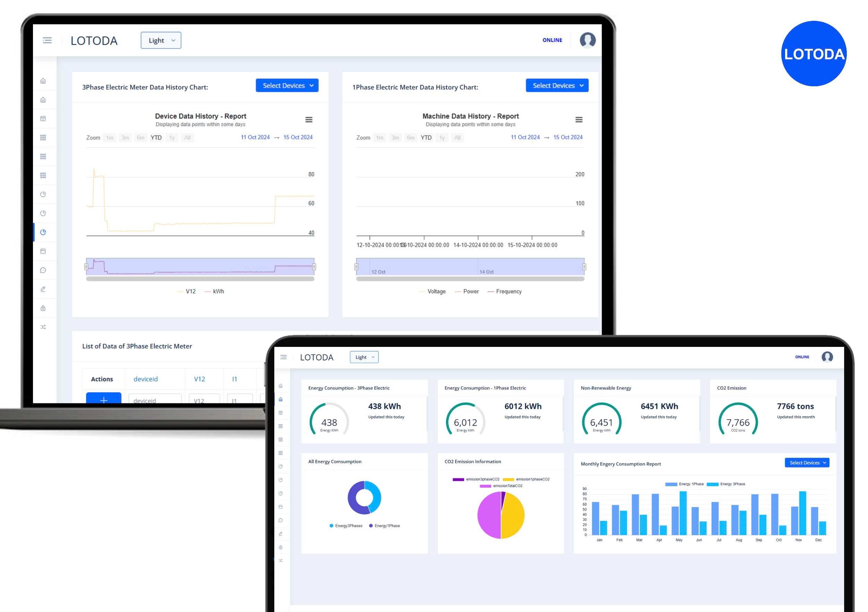Viewport: 868px width, 612px height.
Task: Open the Light theme dropdown on tablet
Action: (x=364, y=357)
